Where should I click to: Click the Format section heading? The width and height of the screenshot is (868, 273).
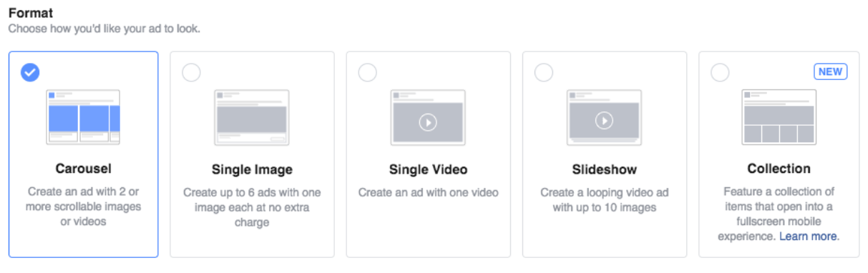click(x=30, y=13)
